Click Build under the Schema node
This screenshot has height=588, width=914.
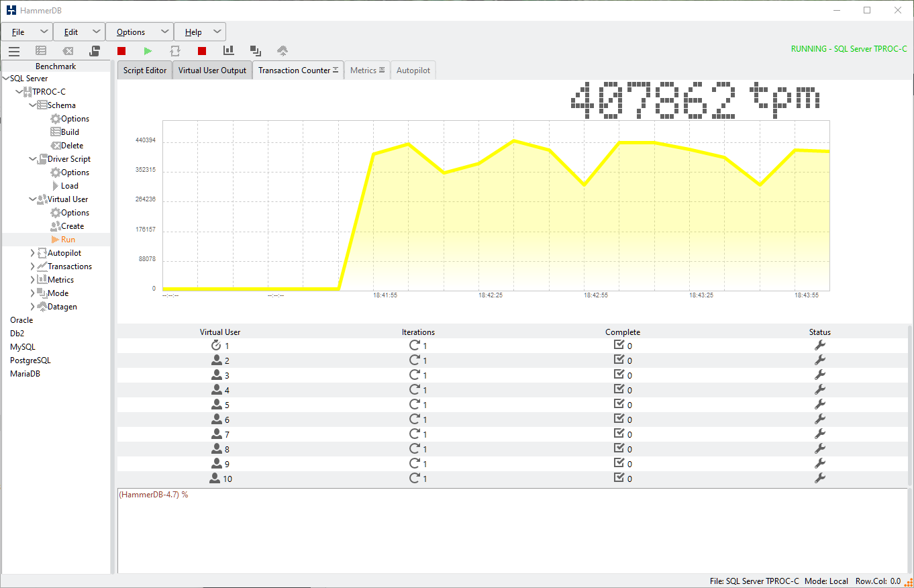coord(70,132)
